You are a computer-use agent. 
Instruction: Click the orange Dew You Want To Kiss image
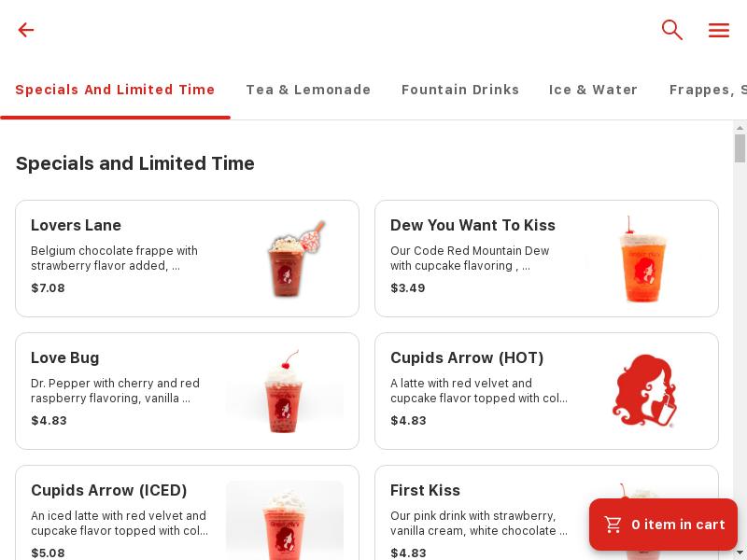644,259
